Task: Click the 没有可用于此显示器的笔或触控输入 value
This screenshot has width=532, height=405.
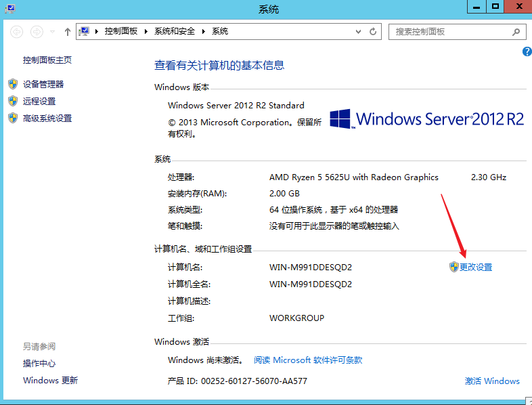Action: 334,226
